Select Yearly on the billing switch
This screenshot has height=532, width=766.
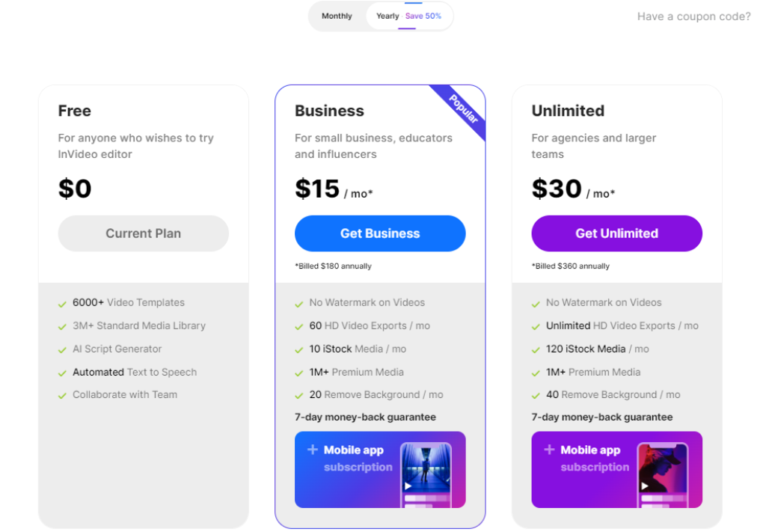point(387,16)
